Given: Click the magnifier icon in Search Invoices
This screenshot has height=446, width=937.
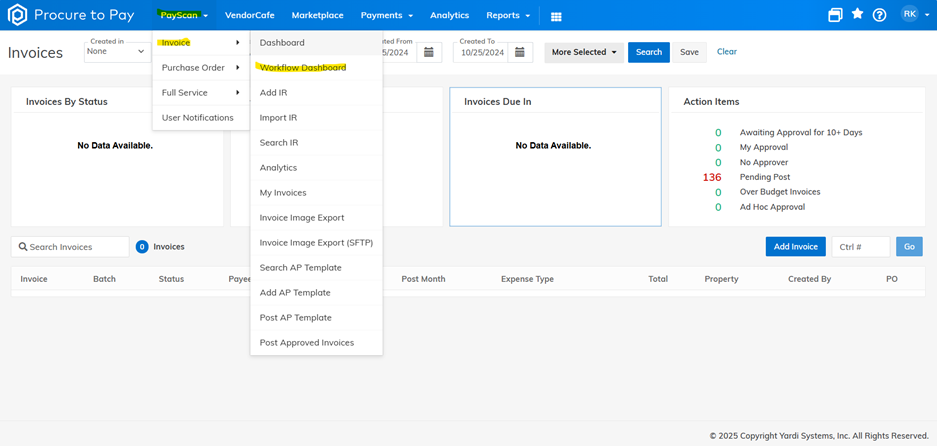Looking at the screenshot, I should point(23,247).
